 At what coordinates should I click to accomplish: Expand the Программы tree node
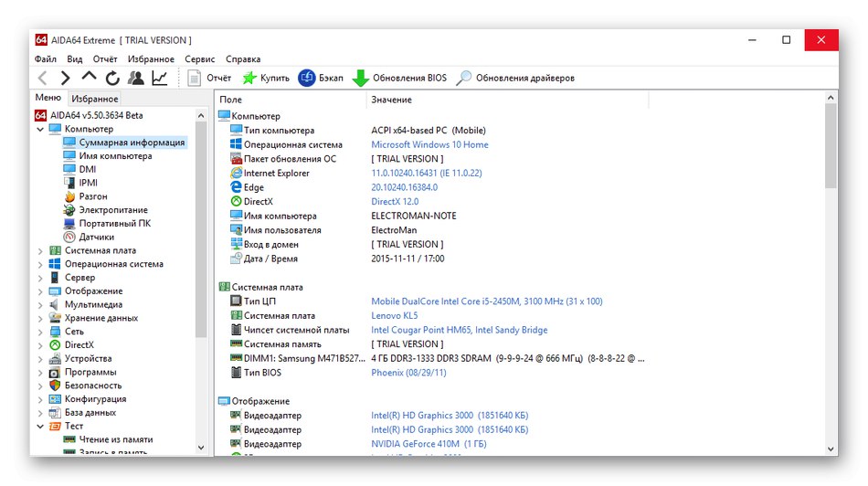pyautogui.click(x=40, y=372)
